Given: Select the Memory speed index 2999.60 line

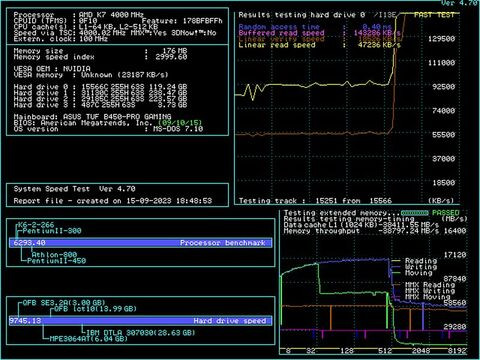Looking at the screenshot, I should pyautogui.click(x=100, y=57).
